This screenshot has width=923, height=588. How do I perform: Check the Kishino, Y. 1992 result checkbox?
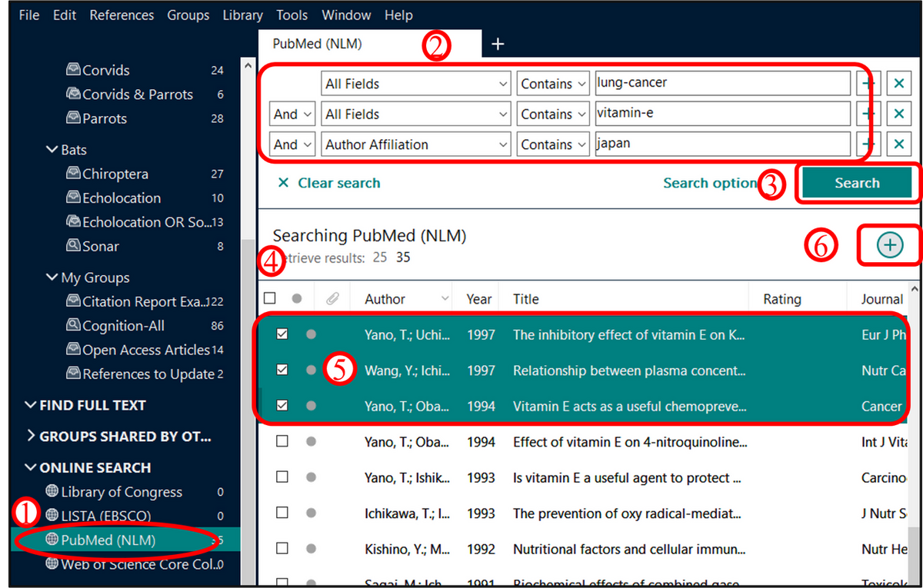point(282,549)
